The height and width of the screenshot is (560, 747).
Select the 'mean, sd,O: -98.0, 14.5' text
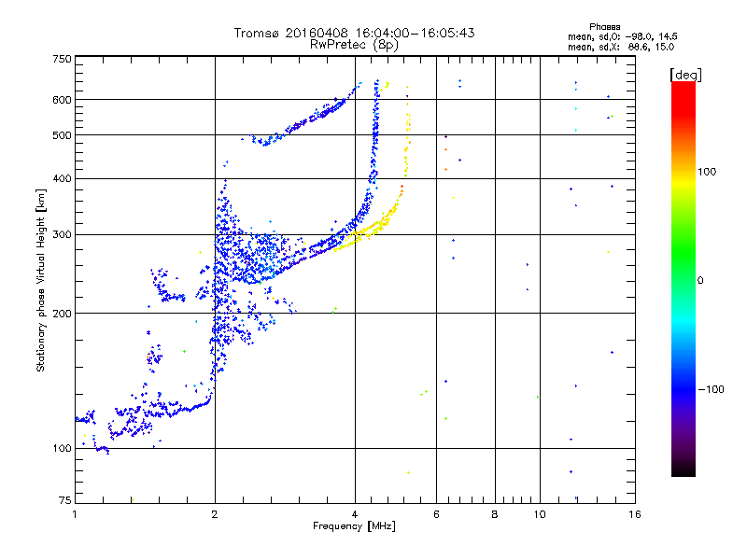tap(622, 36)
